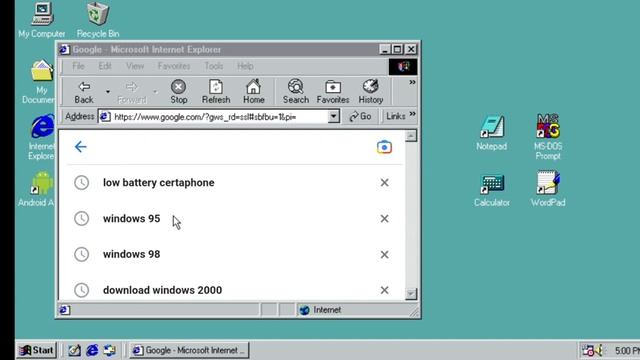Open the Start menu
Screen dimensions: 640x360
point(36,350)
